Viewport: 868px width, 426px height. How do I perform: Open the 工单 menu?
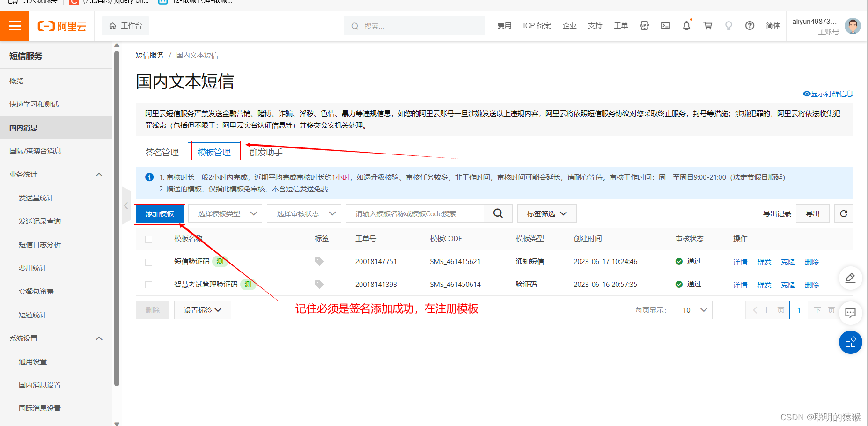[x=621, y=26]
